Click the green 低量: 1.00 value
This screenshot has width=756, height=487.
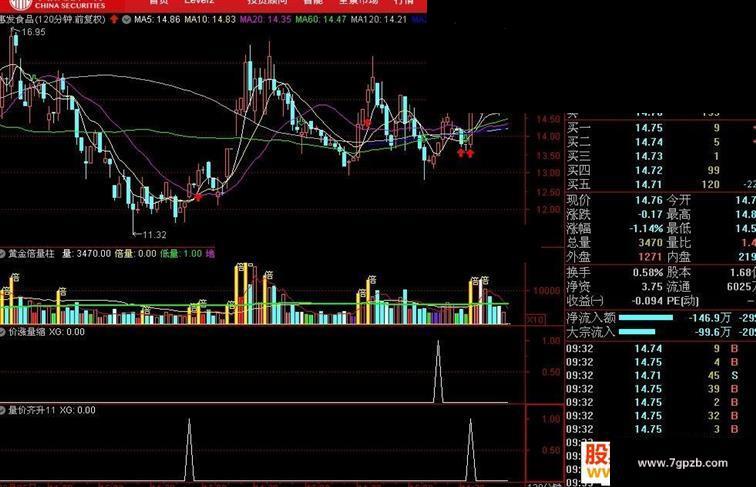point(181,254)
